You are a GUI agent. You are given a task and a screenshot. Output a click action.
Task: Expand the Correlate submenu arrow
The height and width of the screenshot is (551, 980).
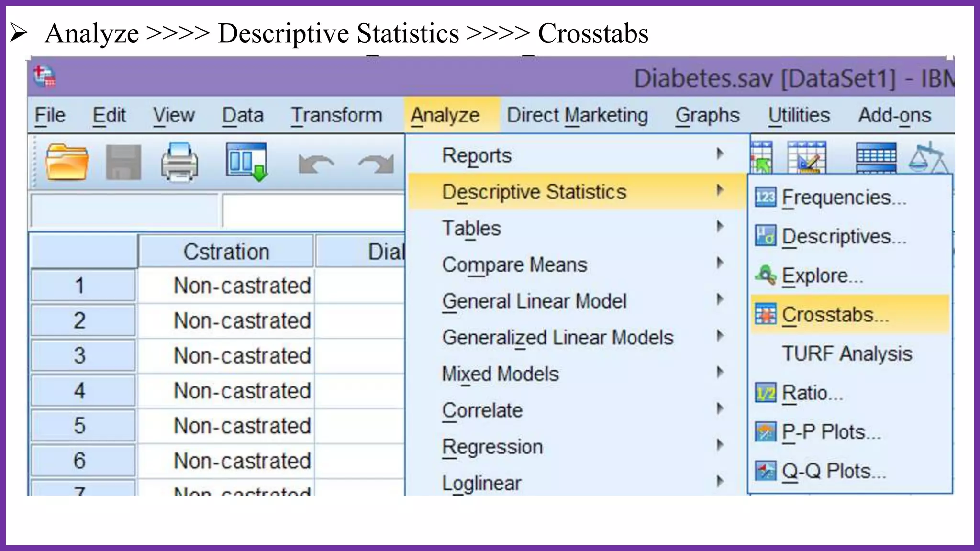pos(720,408)
